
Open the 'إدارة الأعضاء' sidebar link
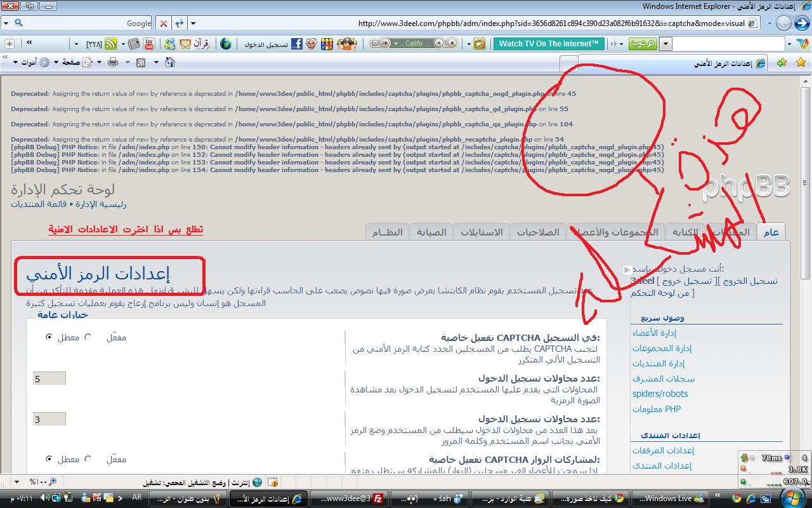tap(654, 333)
